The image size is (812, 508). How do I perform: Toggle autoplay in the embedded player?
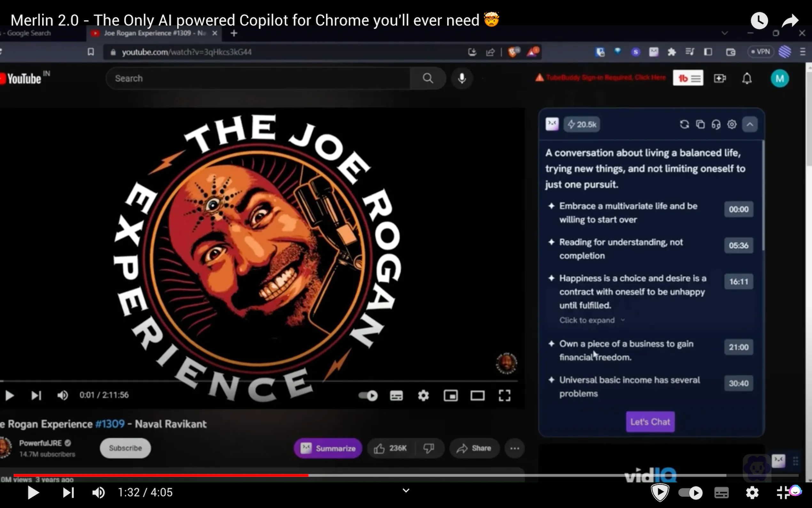(x=368, y=395)
